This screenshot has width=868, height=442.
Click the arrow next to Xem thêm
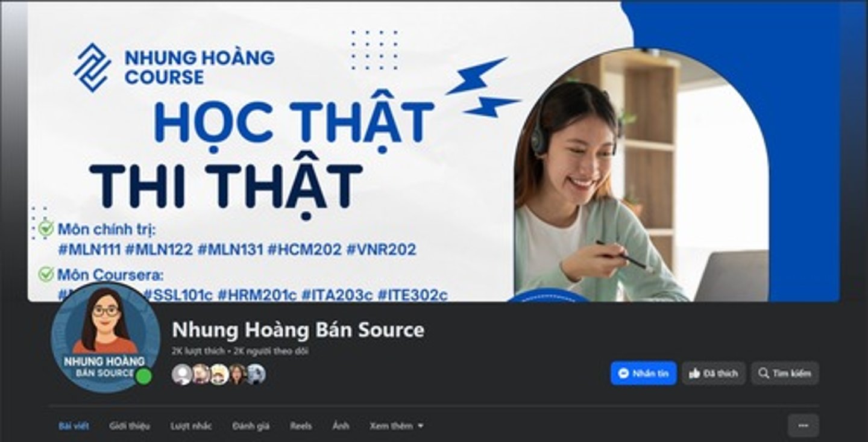click(420, 426)
